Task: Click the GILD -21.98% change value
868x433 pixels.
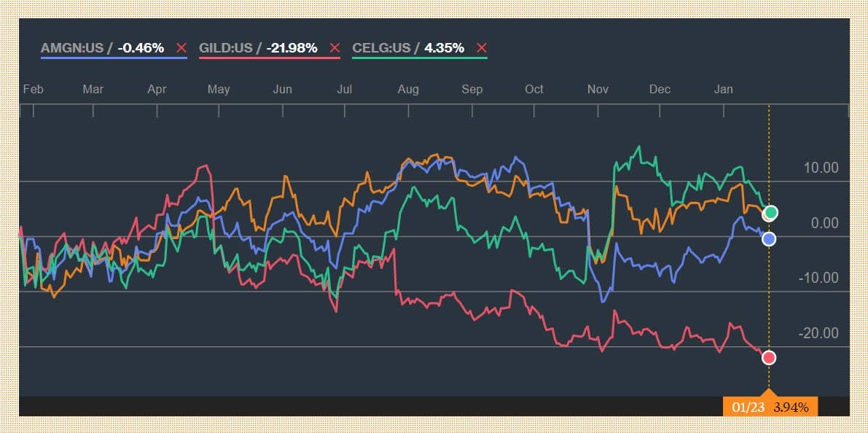Action: (292, 48)
